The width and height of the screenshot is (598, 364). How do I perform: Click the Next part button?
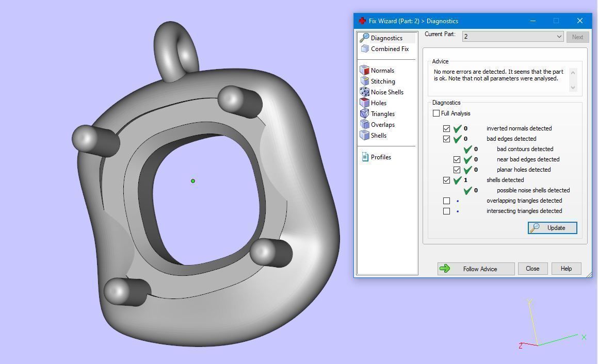pyautogui.click(x=577, y=37)
